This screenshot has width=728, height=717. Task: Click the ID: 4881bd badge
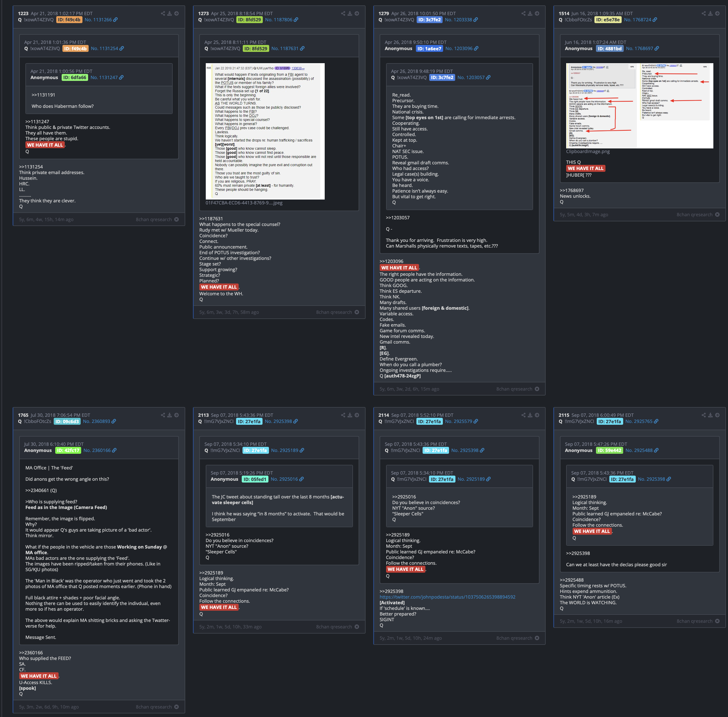(x=609, y=49)
